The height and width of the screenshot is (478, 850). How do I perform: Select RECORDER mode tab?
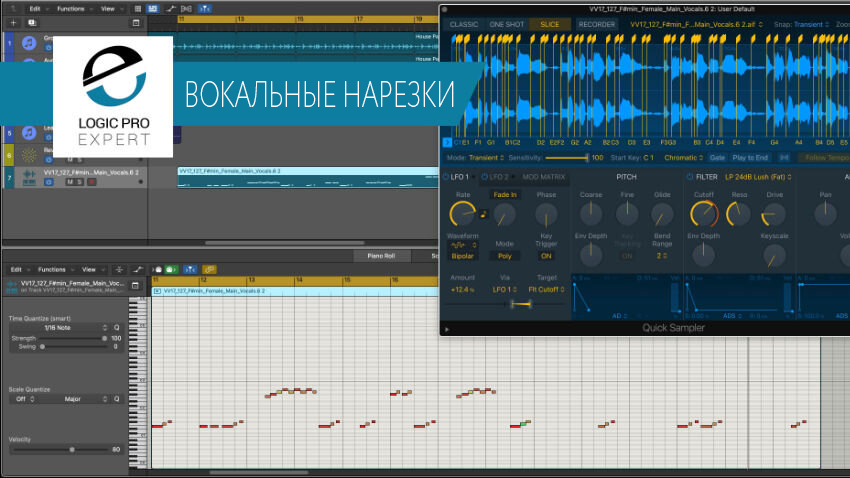(596, 24)
